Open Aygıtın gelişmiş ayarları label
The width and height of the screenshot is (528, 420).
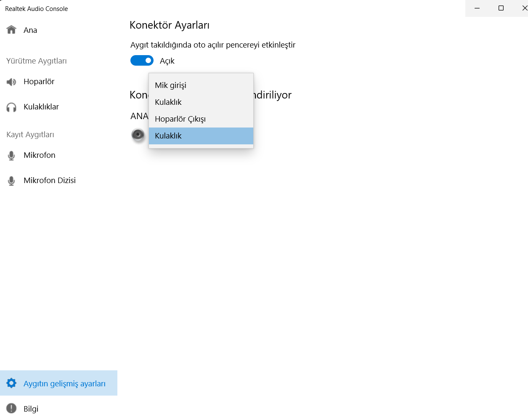tap(64, 384)
